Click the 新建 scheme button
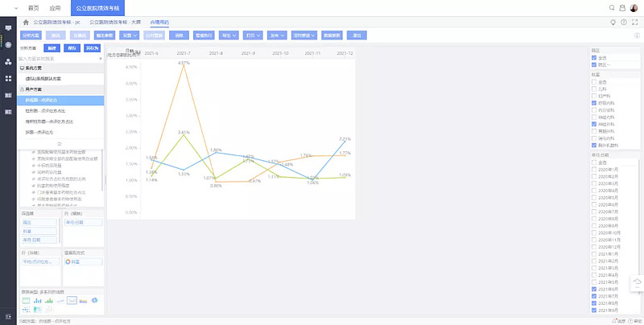This screenshot has width=644, height=325. 52,48
